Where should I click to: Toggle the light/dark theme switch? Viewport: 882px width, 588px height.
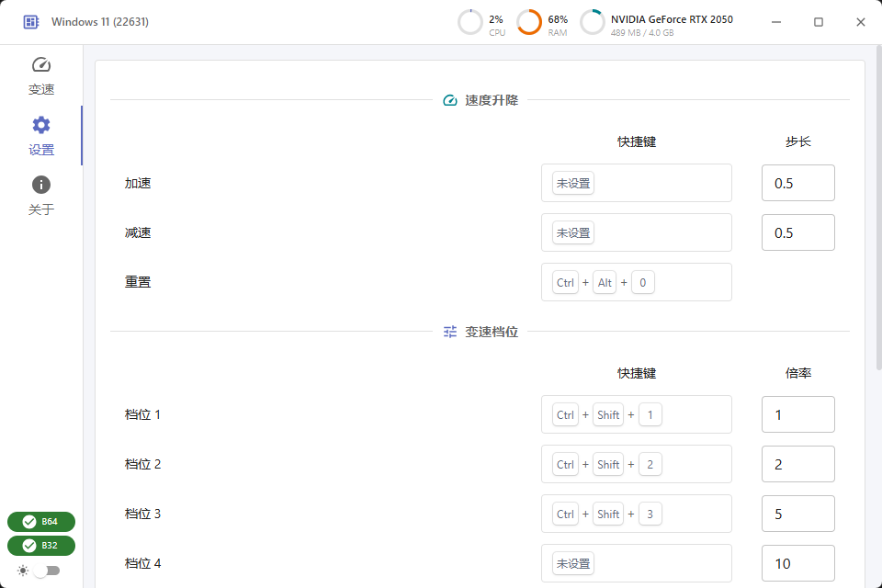47,571
